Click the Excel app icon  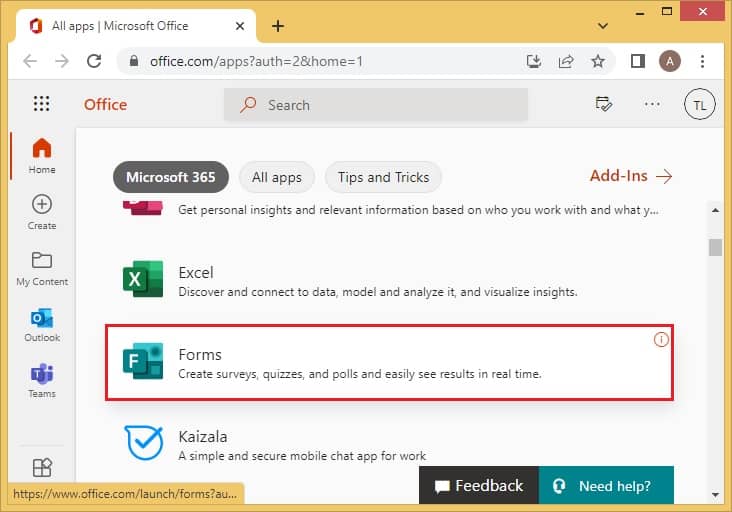143,279
